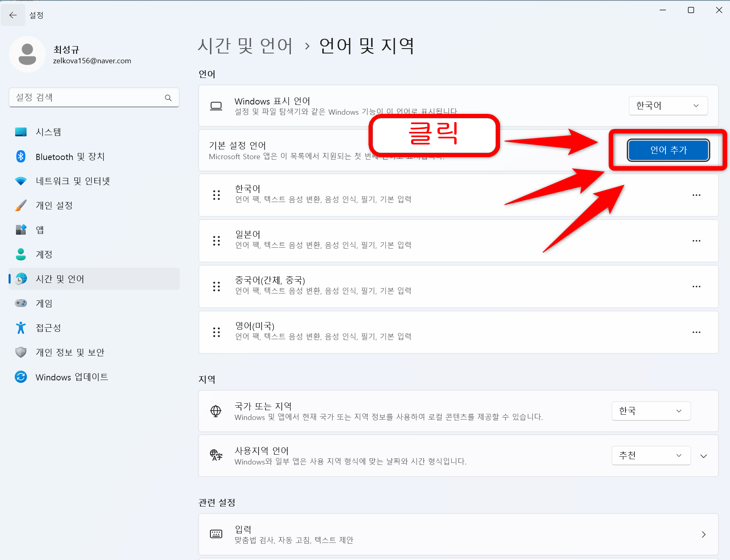Click the email zelkova156@naver.com
Image resolution: width=730 pixels, height=560 pixels.
(92, 61)
